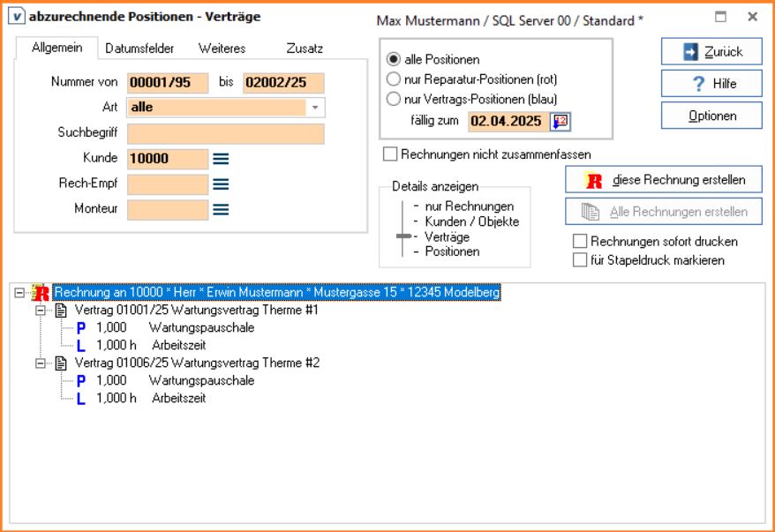This screenshot has width=775, height=532.
Task: Select the 'alle Positionen' radio button
Action: pyautogui.click(x=394, y=60)
